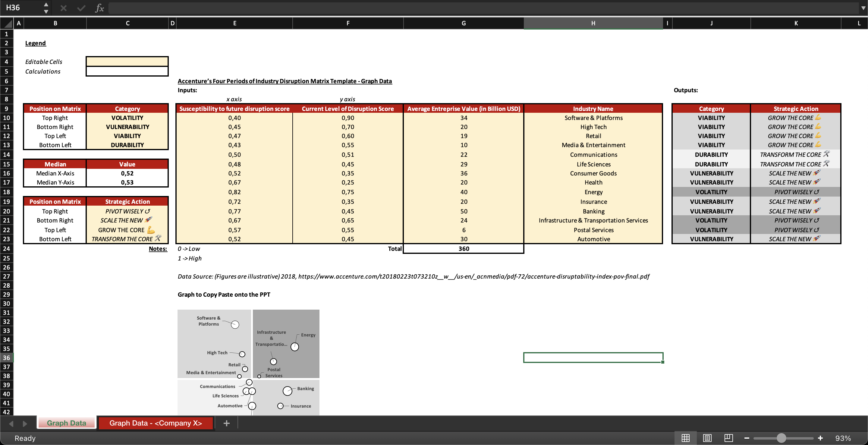Open Page Break Preview from the status bar

click(x=728, y=438)
